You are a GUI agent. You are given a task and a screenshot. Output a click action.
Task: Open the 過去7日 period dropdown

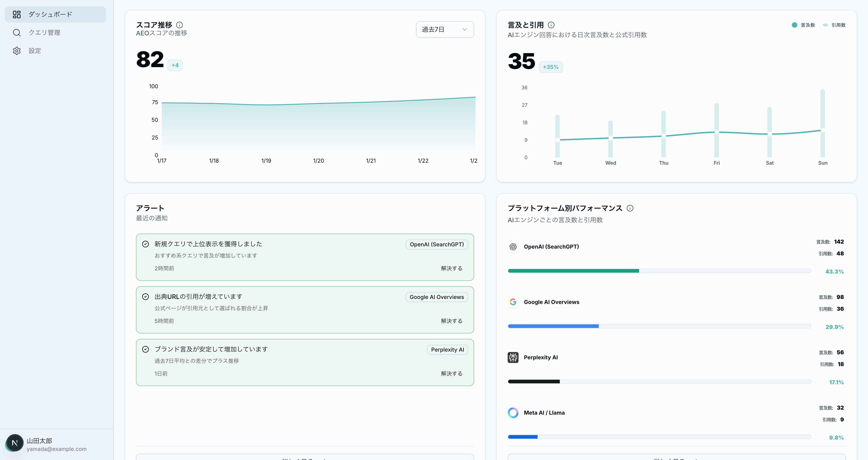(x=445, y=30)
